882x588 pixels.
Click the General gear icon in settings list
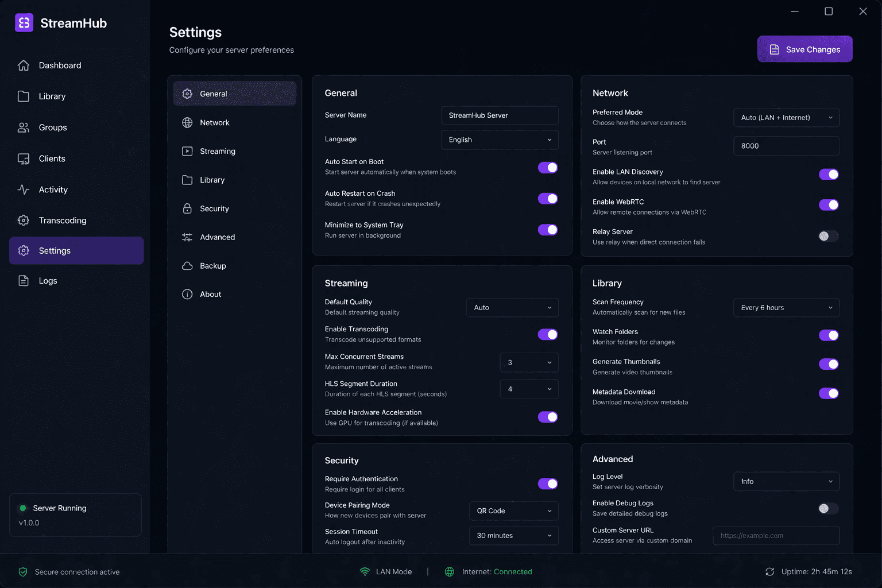[x=187, y=94]
